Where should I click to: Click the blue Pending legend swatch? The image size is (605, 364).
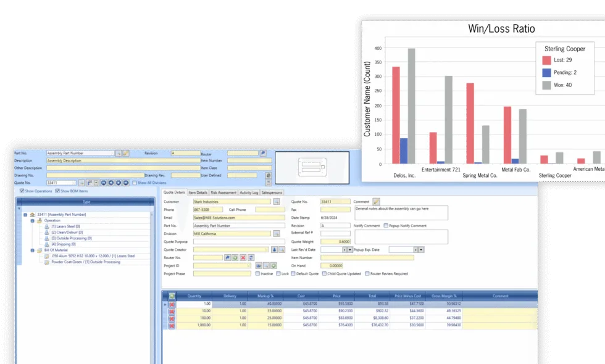pos(546,73)
